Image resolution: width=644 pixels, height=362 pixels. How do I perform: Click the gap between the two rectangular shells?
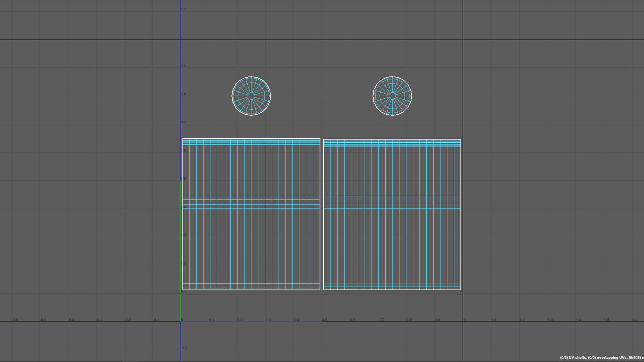click(x=322, y=215)
